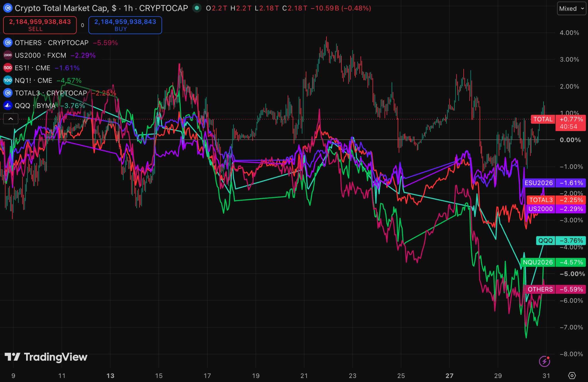This screenshot has height=382, width=588.
Task: Click the Crypto Total Market Cap symbol icon
Action: [8, 8]
